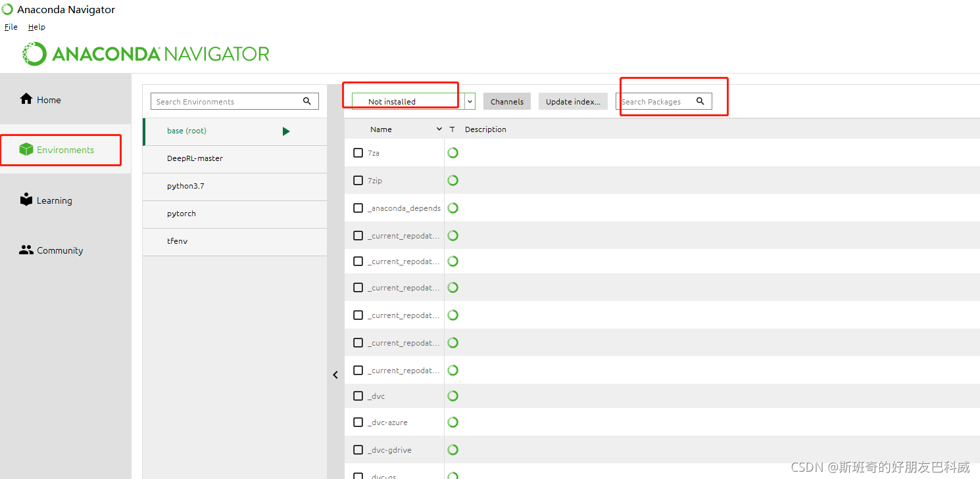Open the Community people icon
Viewport: 980px width, 479px height.
coord(26,250)
